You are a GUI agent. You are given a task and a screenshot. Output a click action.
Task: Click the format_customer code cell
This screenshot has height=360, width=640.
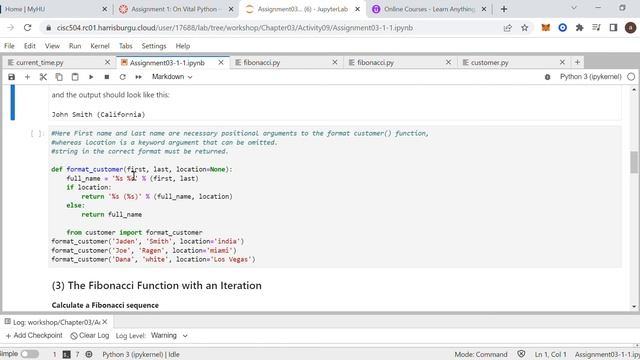(x=335, y=197)
